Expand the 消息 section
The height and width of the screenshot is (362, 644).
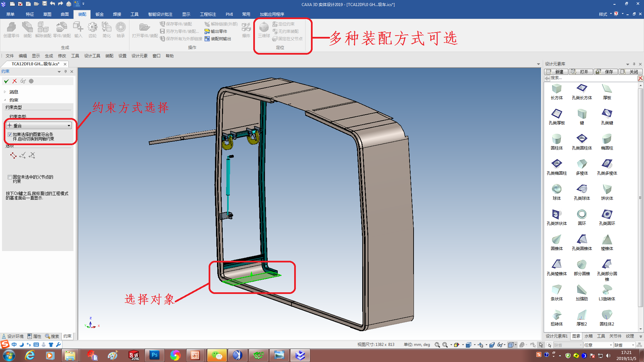coord(5,92)
